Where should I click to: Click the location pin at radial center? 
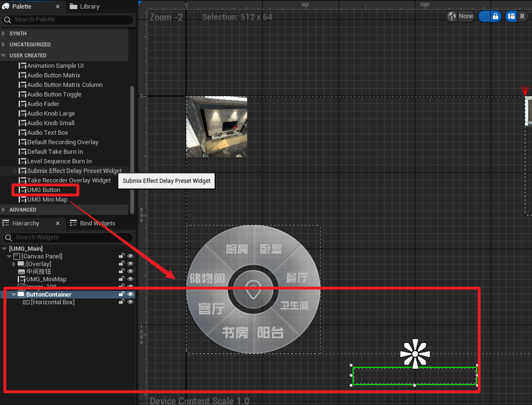253,289
